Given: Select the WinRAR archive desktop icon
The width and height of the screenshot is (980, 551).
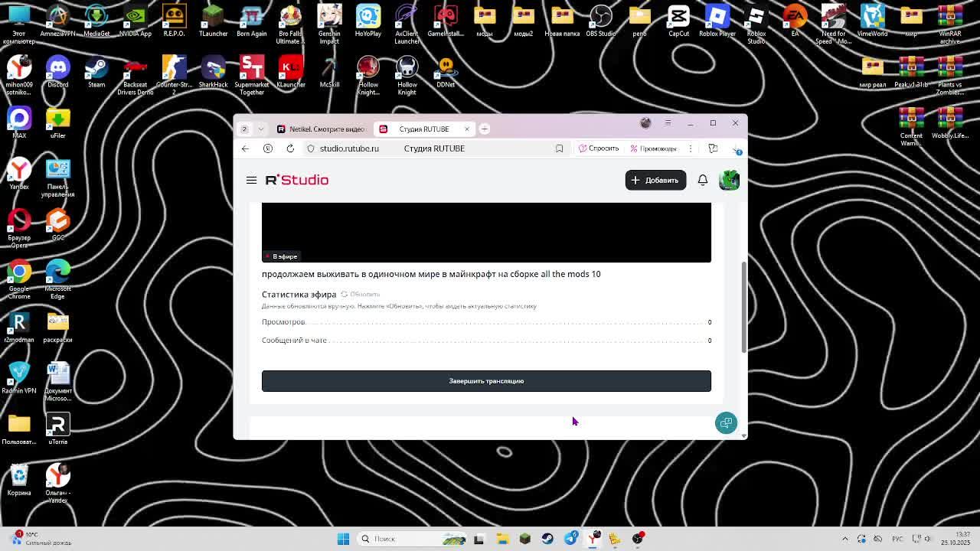Looking at the screenshot, I should click(949, 24).
